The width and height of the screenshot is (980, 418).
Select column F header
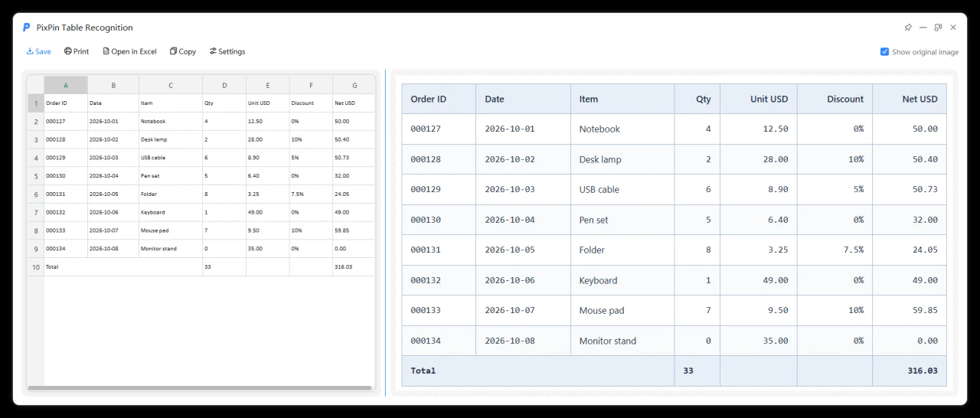311,85
